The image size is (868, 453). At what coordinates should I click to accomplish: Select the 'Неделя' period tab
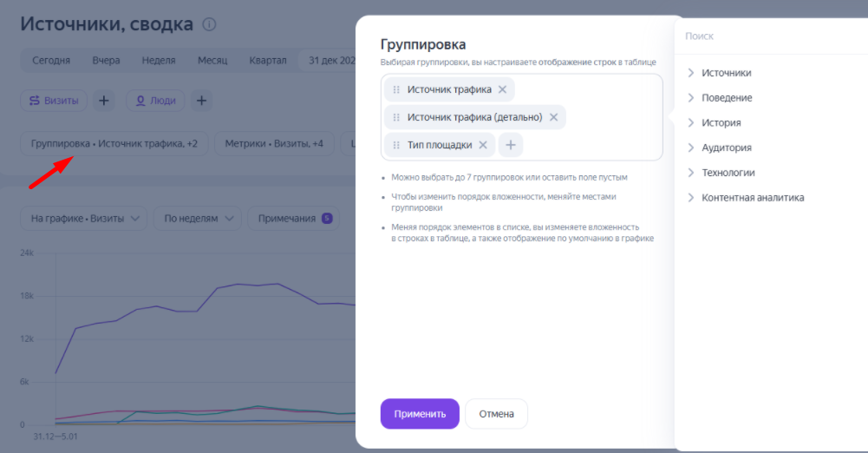(x=158, y=61)
